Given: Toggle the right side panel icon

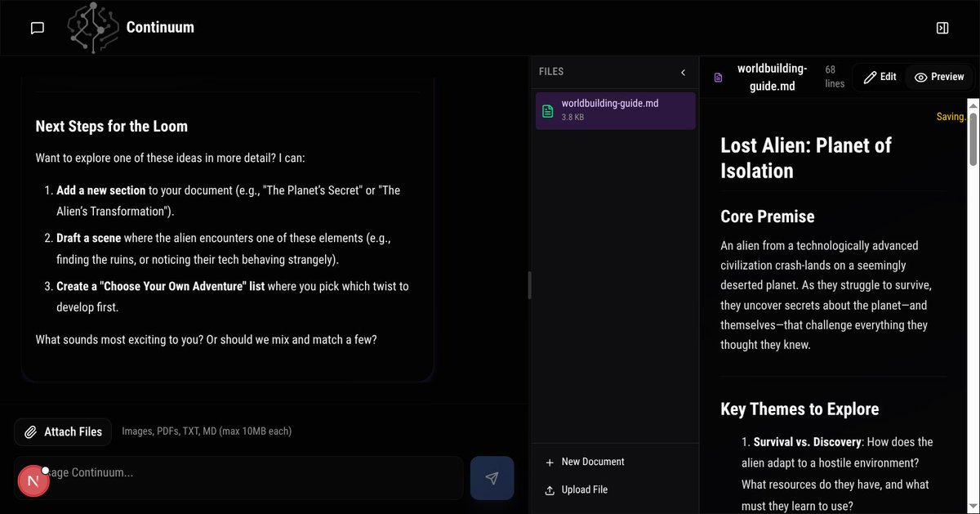Looking at the screenshot, I should pos(942,28).
